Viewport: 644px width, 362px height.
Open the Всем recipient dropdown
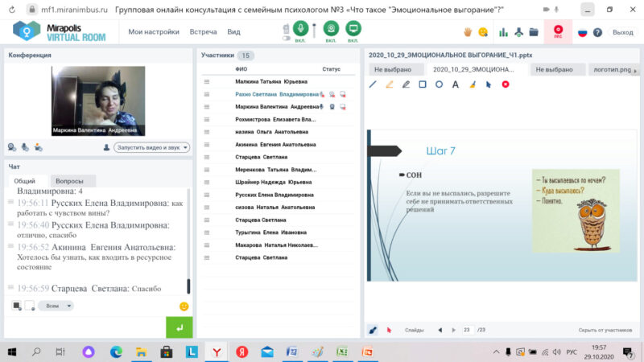pos(56,306)
